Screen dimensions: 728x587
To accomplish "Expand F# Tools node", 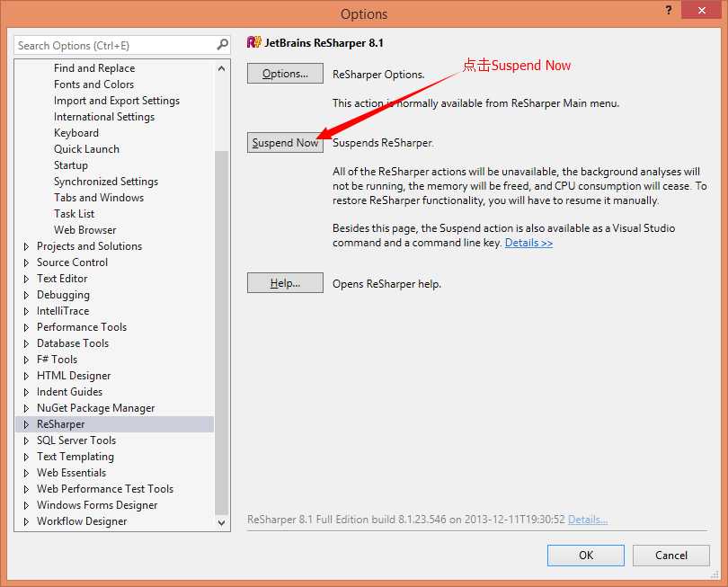I will [26, 360].
